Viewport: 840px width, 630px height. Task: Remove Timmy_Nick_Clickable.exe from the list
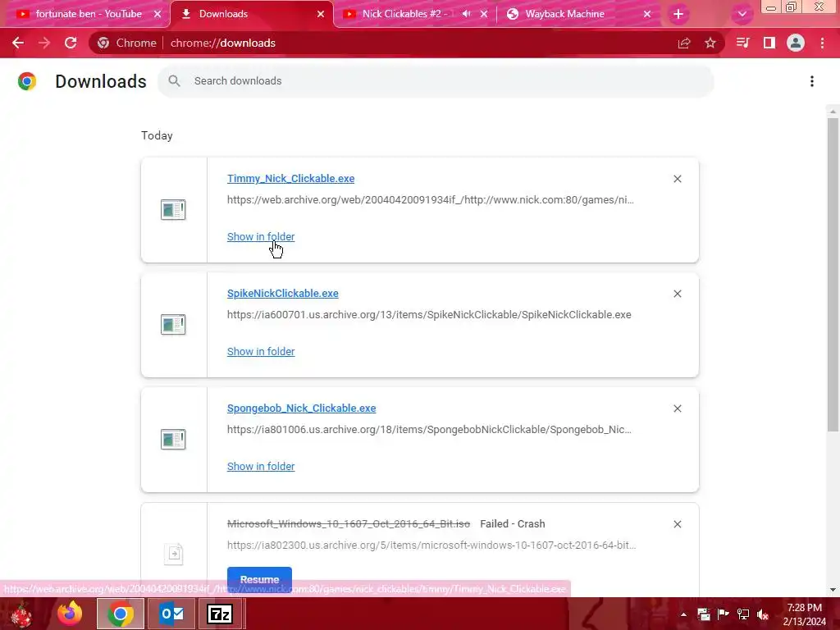point(678,179)
